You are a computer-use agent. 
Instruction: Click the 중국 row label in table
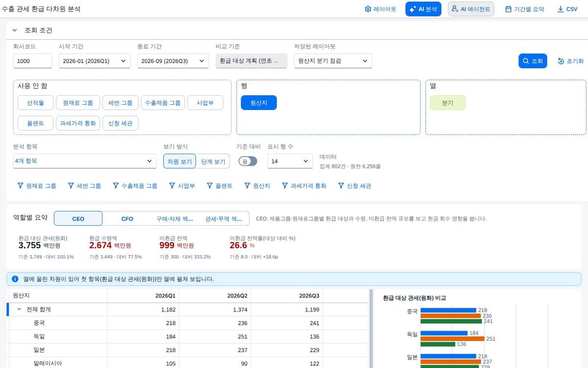(39, 323)
